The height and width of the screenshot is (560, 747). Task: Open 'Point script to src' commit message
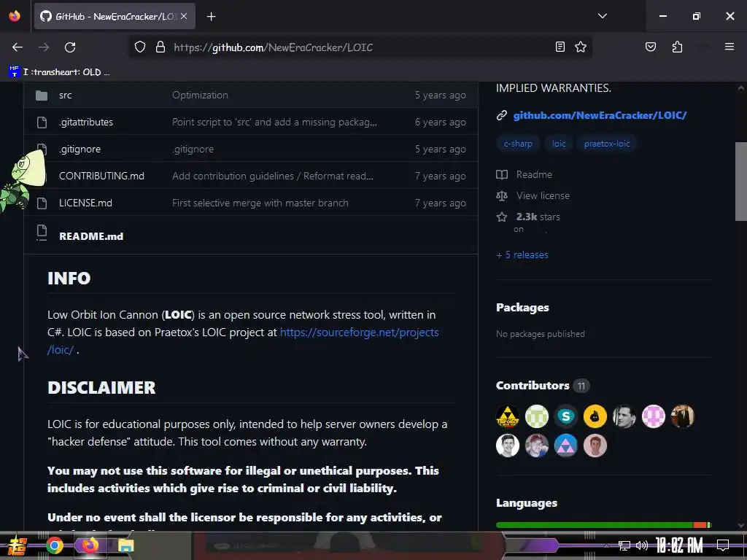click(274, 122)
